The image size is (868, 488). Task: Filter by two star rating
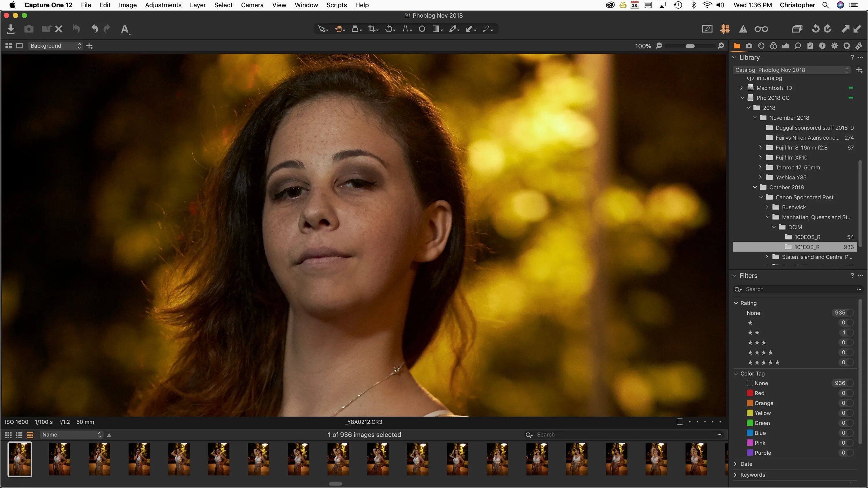click(x=753, y=333)
